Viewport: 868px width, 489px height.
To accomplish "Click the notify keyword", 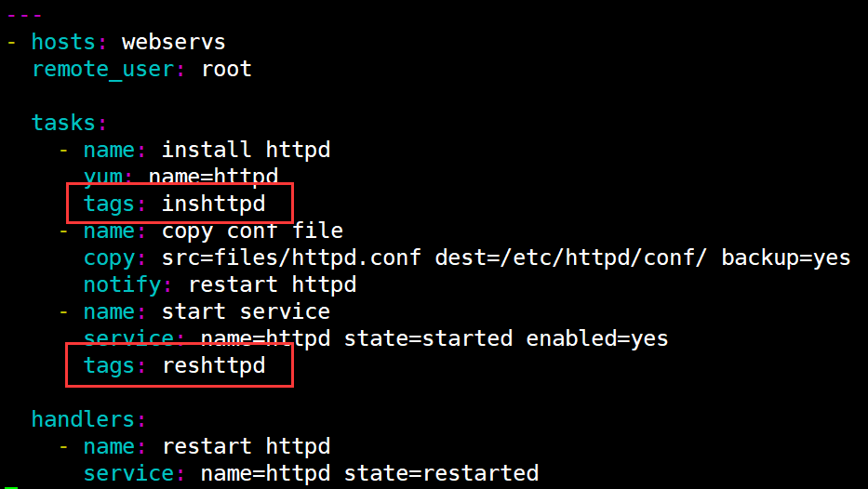I will pos(123,284).
